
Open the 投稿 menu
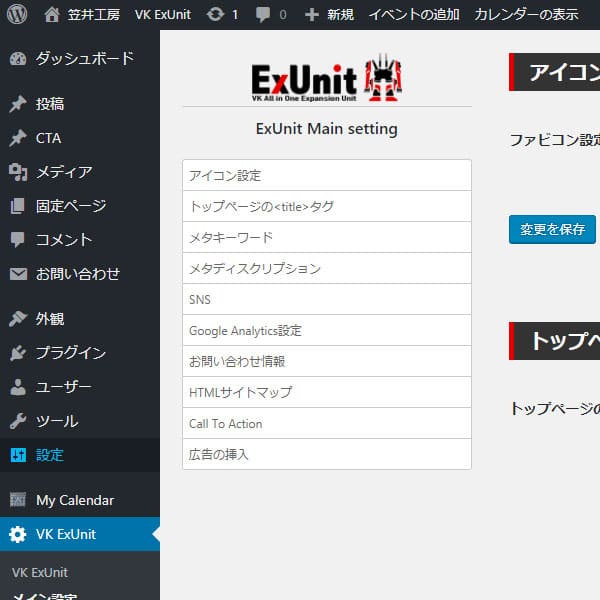(x=80, y=104)
